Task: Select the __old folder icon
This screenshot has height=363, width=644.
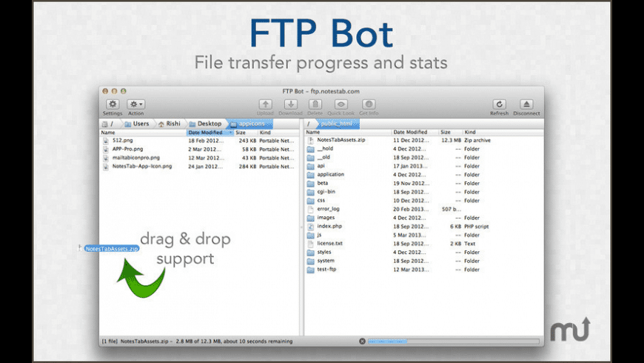Action: [x=310, y=158]
